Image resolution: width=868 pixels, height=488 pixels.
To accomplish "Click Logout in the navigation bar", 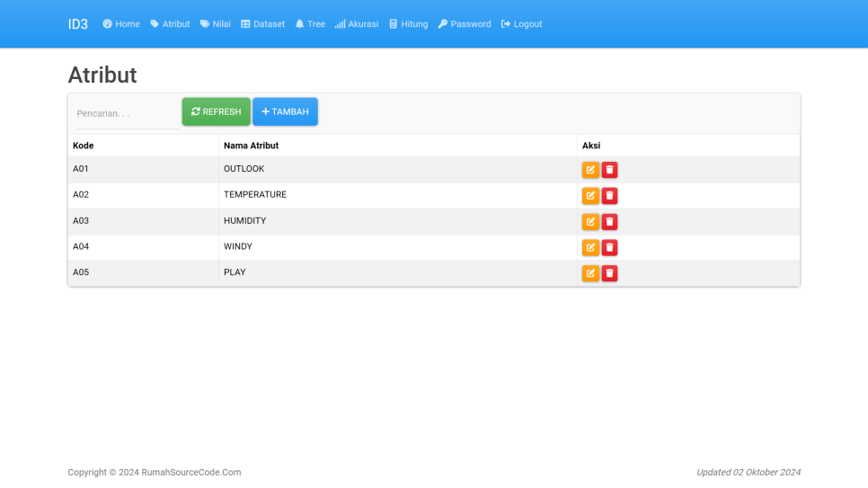I will pyautogui.click(x=521, y=24).
